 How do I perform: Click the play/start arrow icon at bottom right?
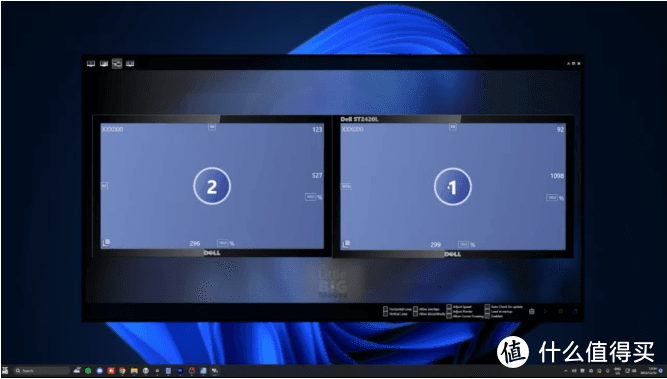coord(545,311)
